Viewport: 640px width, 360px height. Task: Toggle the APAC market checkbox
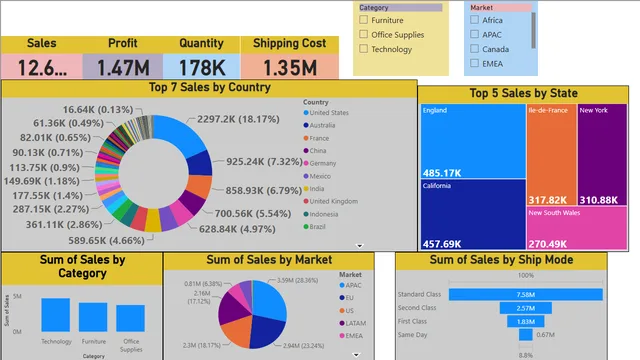pos(474,34)
